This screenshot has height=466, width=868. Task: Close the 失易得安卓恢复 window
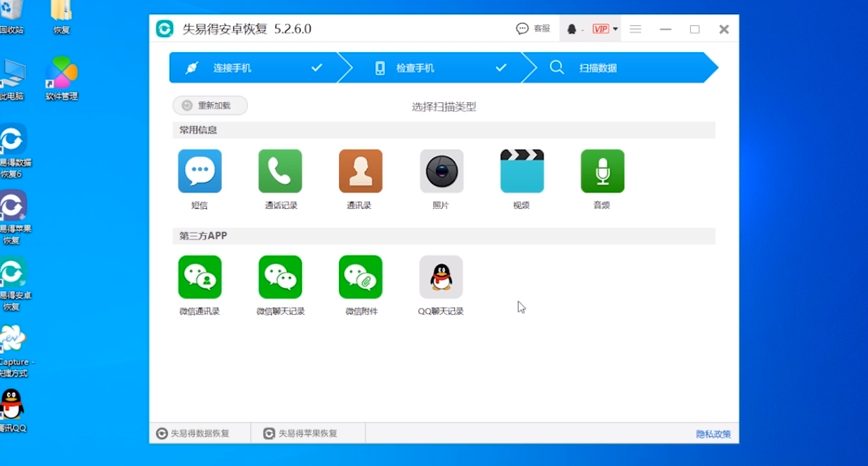pyautogui.click(x=724, y=29)
